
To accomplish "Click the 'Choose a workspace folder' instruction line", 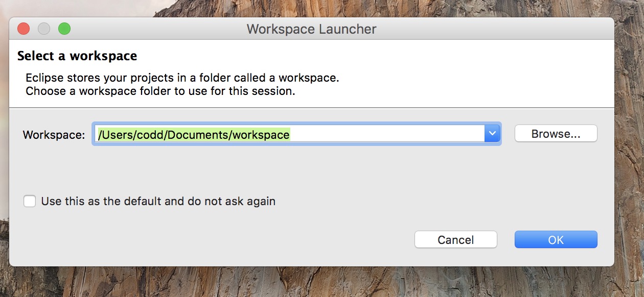I will [x=160, y=92].
